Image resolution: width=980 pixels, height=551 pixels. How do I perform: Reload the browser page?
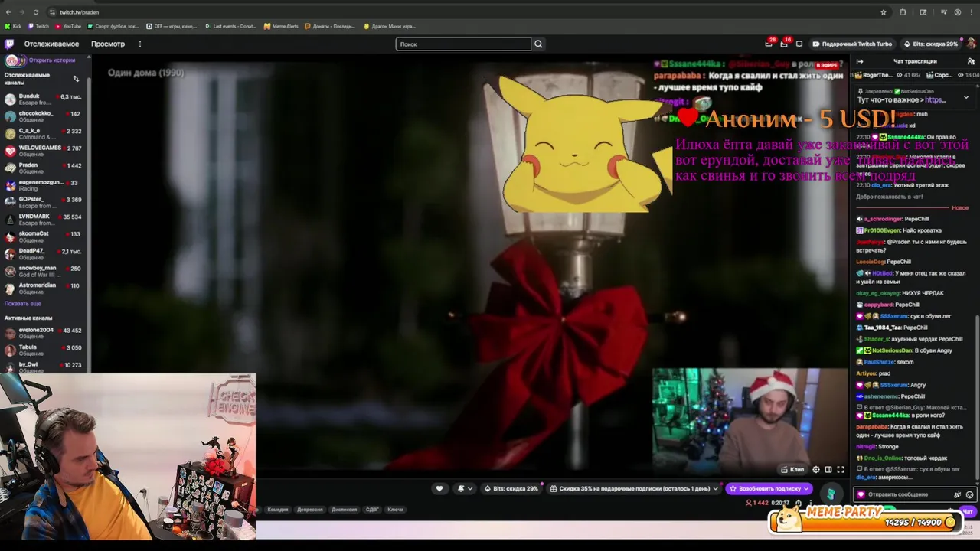(36, 12)
